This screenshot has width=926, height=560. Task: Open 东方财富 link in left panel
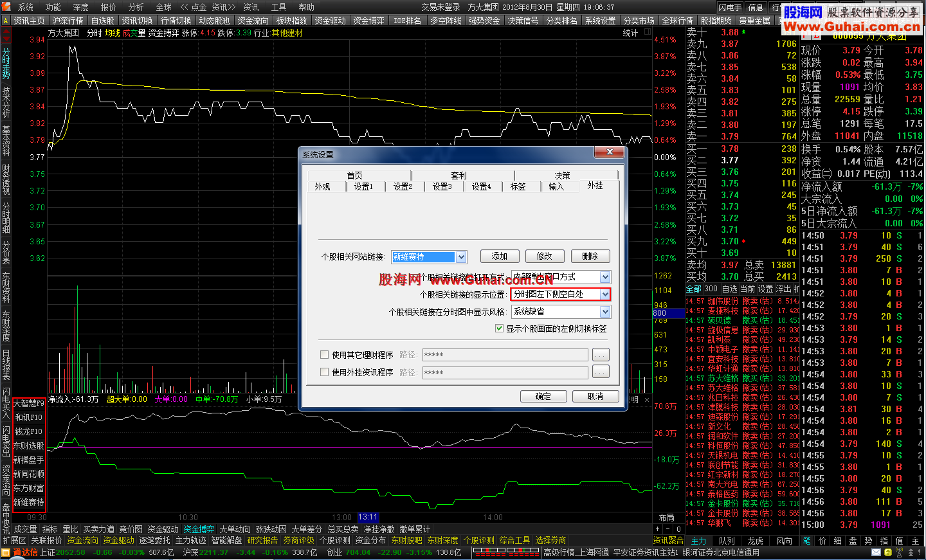[x=29, y=488]
